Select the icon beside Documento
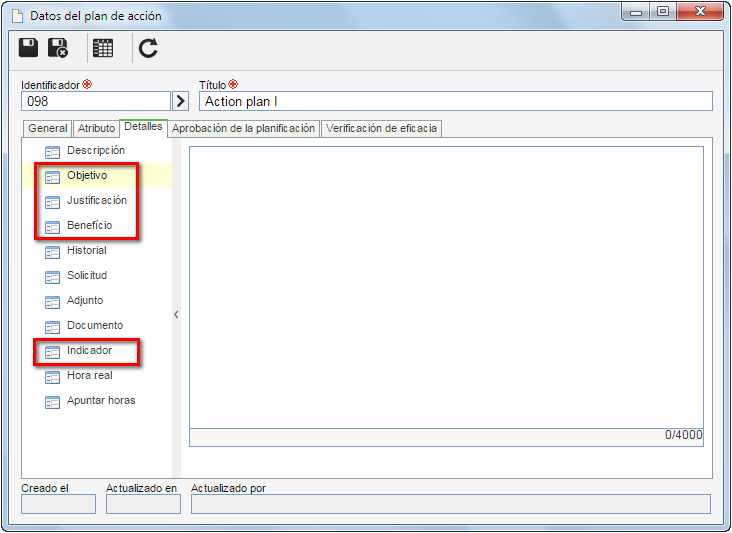Screen dimensions: 732x533 52,327
